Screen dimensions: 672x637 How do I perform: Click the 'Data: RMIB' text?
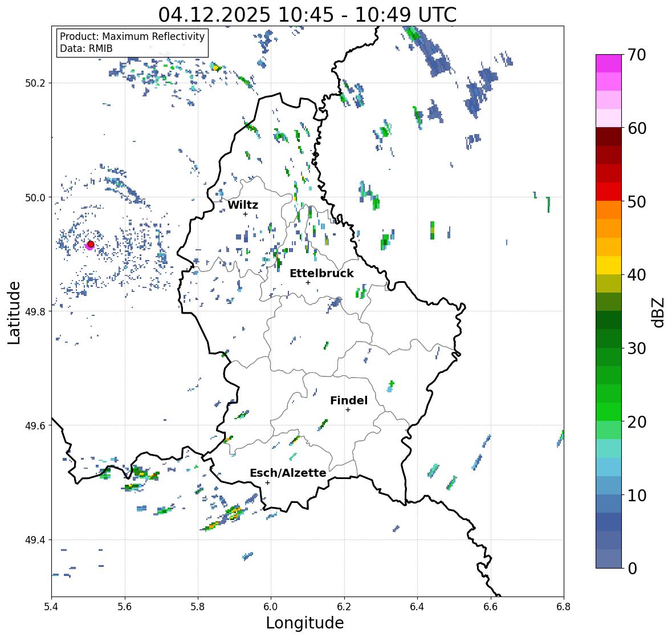(x=86, y=48)
